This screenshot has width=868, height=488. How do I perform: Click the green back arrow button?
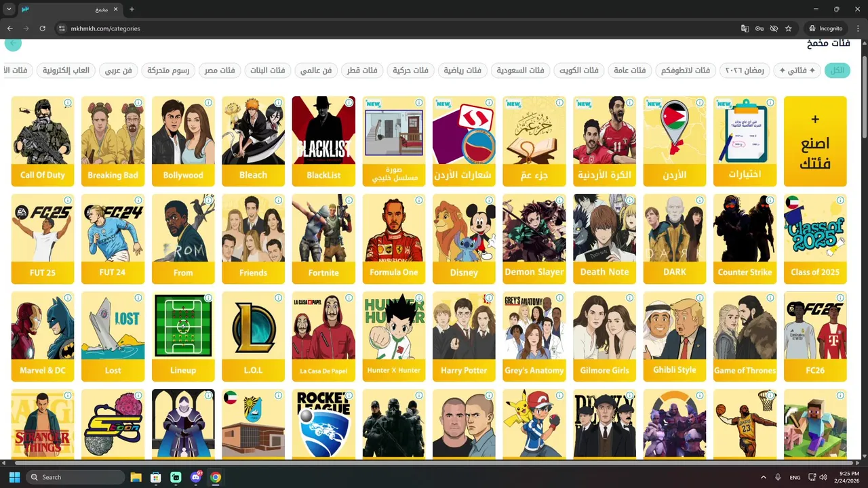(12, 43)
